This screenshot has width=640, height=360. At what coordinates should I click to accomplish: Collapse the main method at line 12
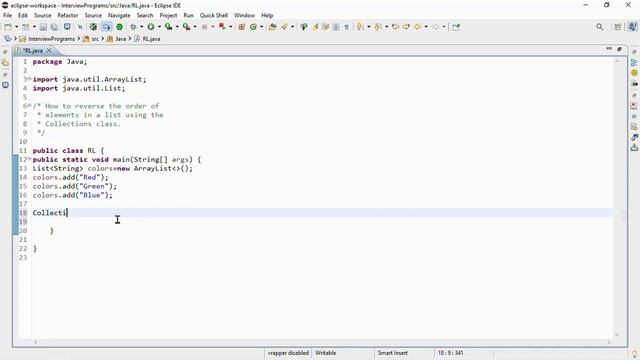pos(29,159)
